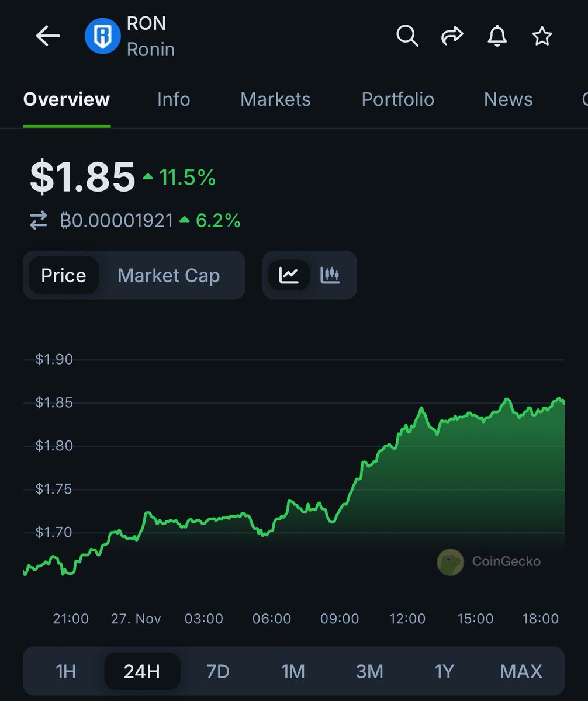Screen dimensions: 588x701
Task: Select the Market Cap chart option
Action: click(168, 275)
